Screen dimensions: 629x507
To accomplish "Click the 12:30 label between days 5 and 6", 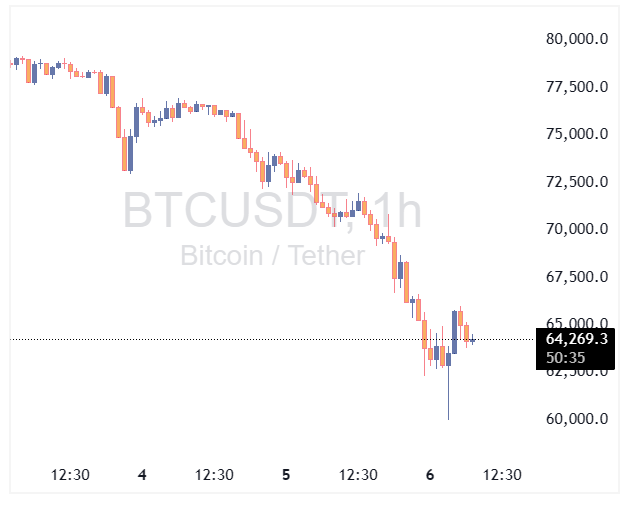I will coord(358,475).
